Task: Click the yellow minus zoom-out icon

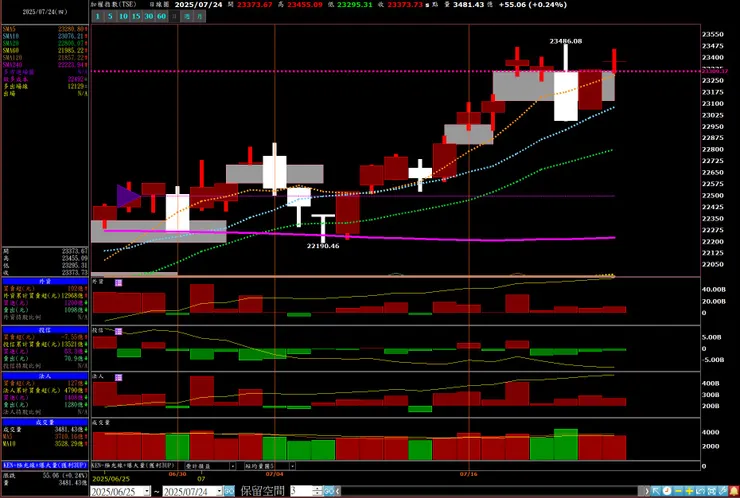Action: pyautogui.click(x=678, y=491)
